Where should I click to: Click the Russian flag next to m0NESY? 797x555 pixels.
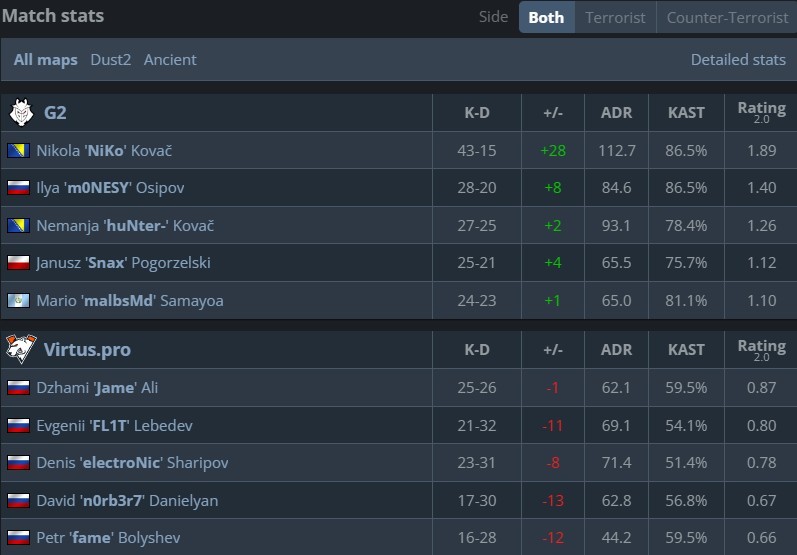tap(17, 188)
